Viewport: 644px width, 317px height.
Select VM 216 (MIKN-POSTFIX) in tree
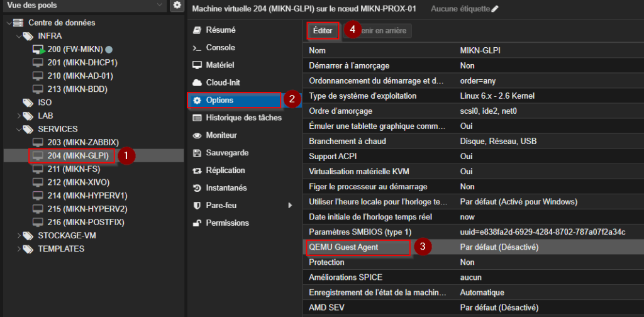click(86, 222)
